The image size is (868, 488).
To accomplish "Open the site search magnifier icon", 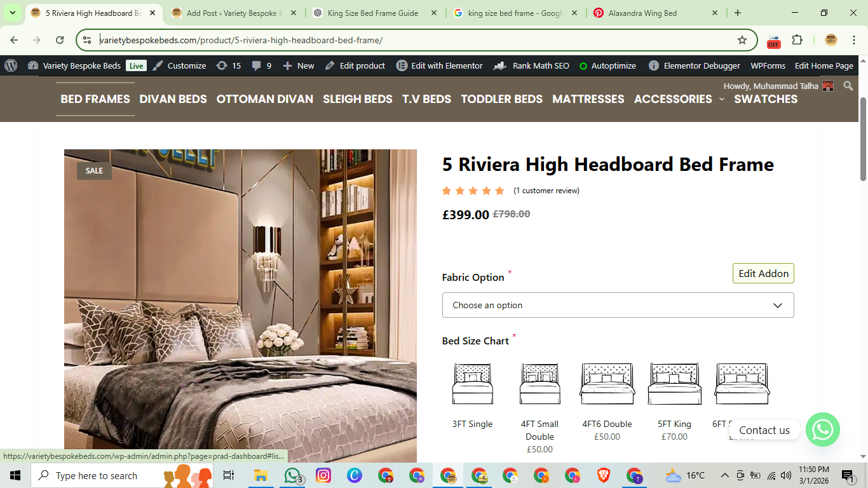I will [x=848, y=86].
